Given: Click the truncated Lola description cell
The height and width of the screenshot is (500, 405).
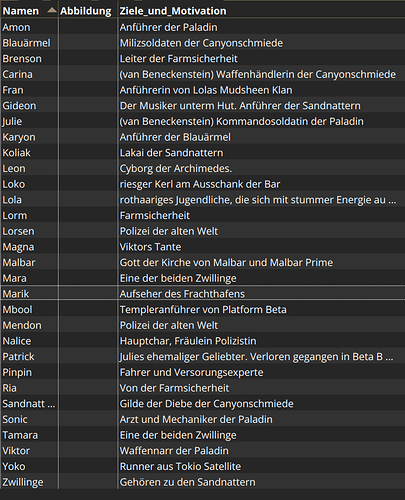Looking at the screenshot, I should [261, 200].
